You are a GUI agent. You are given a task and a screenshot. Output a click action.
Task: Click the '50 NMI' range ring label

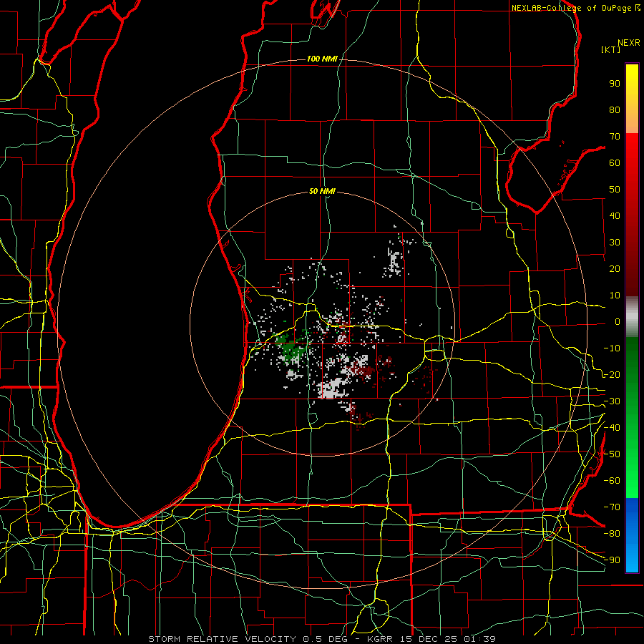[x=322, y=191]
